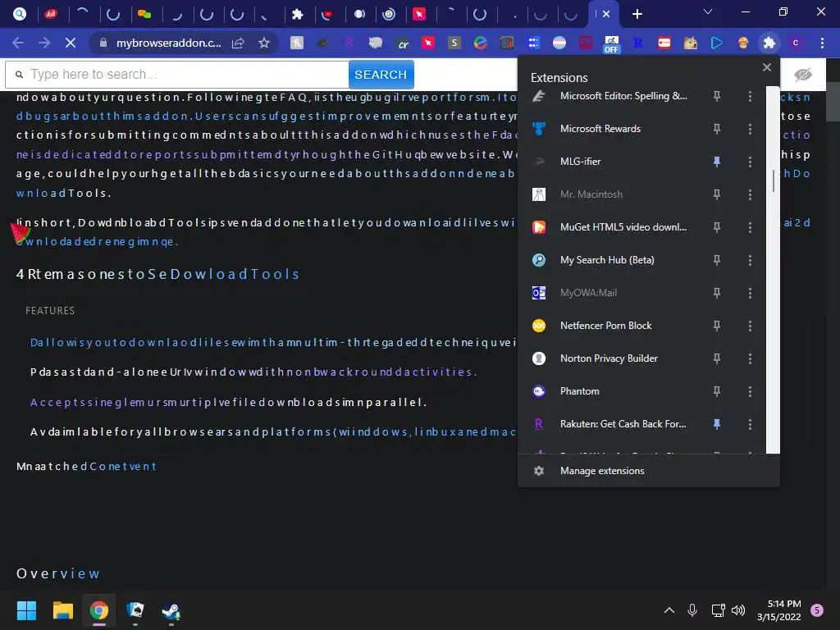Open the 'cr' extension in toolbar
Viewport: 840px width, 630px height.
403,43
